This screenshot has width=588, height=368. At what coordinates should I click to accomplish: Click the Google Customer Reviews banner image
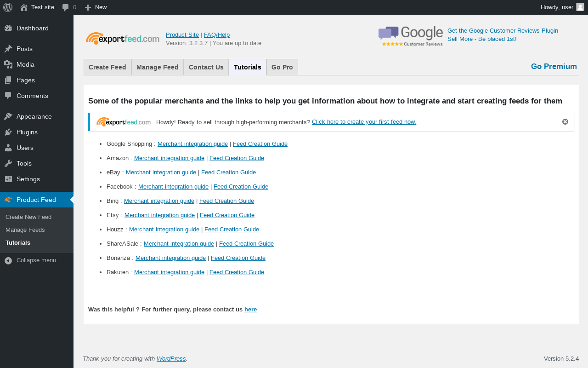click(x=411, y=36)
